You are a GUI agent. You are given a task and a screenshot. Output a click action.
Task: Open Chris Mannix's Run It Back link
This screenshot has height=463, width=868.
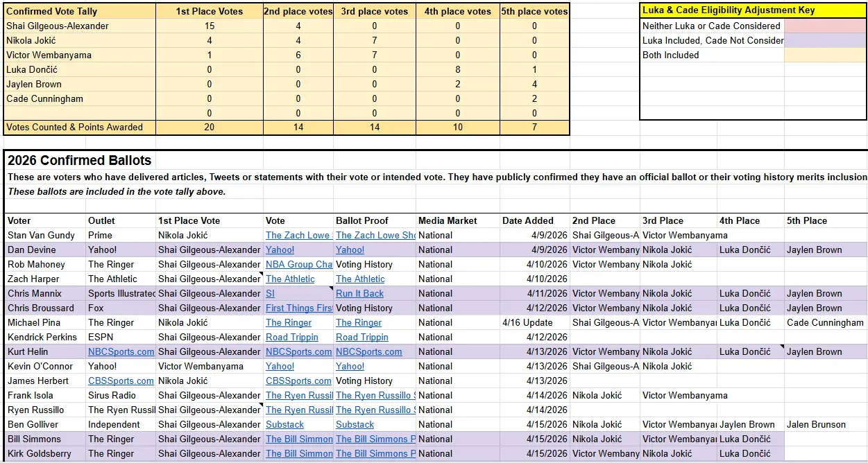(359, 293)
